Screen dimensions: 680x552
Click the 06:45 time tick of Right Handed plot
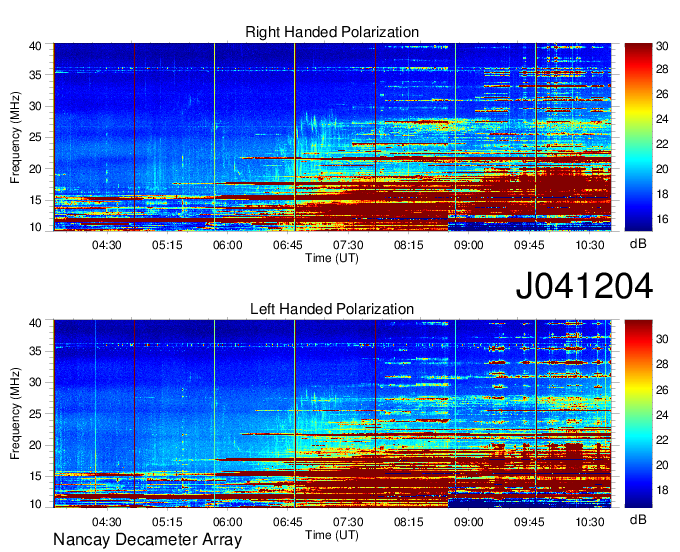point(288,245)
